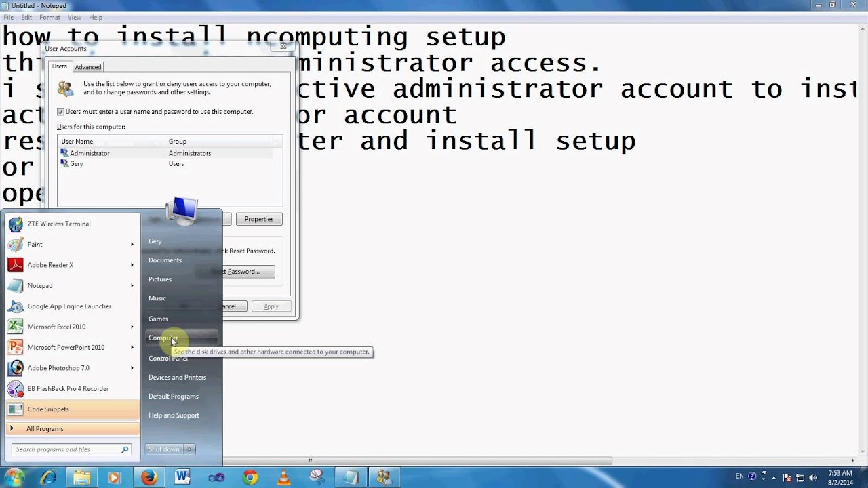Image resolution: width=868 pixels, height=488 pixels.
Task: Open Google App Engine Launcher
Action: tap(72, 306)
